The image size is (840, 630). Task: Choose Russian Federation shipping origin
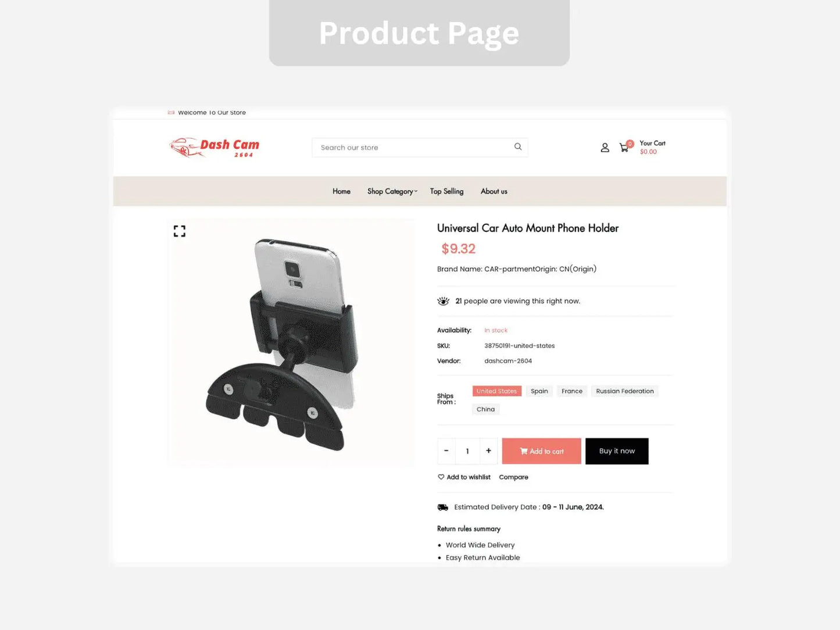pyautogui.click(x=625, y=391)
